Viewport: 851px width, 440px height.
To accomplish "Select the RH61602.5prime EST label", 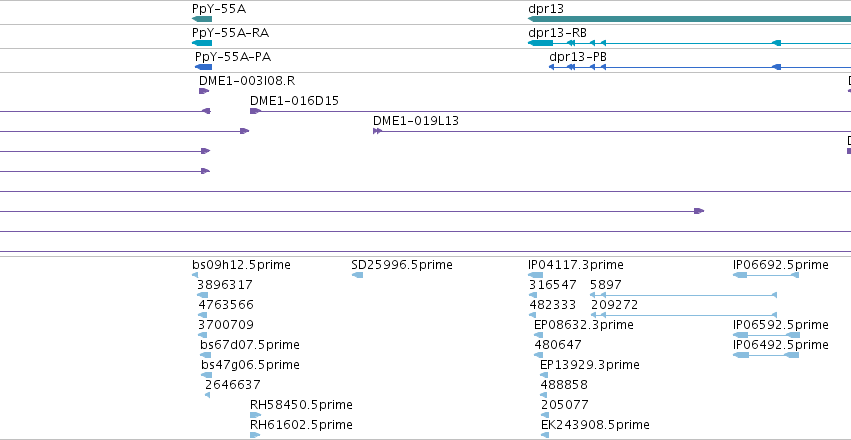I will [301, 425].
